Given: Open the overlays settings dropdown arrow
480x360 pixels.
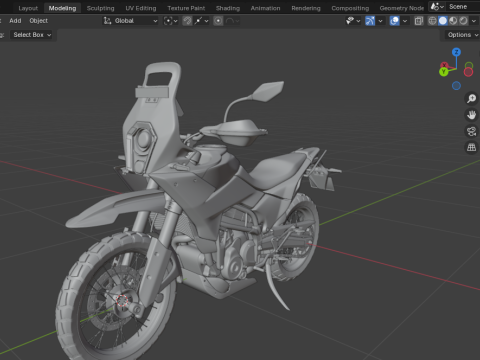Looking at the screenshot, I should tap(405, 21).
